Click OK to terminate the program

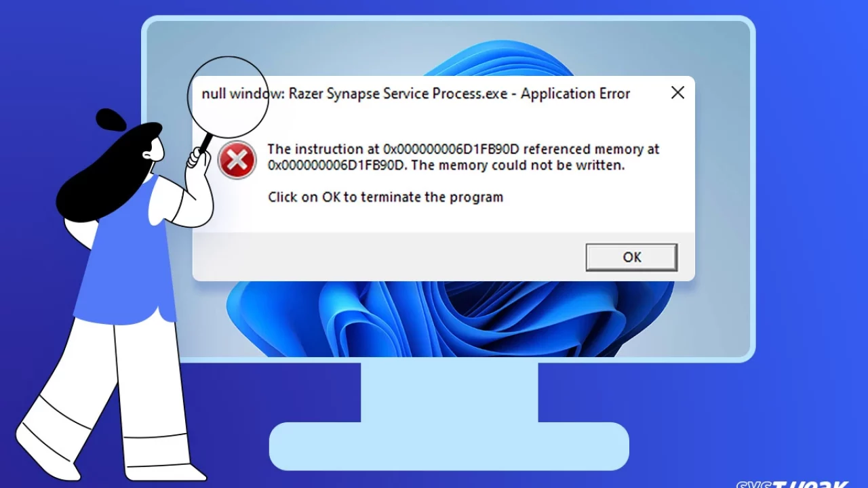(x=631, y=258)
